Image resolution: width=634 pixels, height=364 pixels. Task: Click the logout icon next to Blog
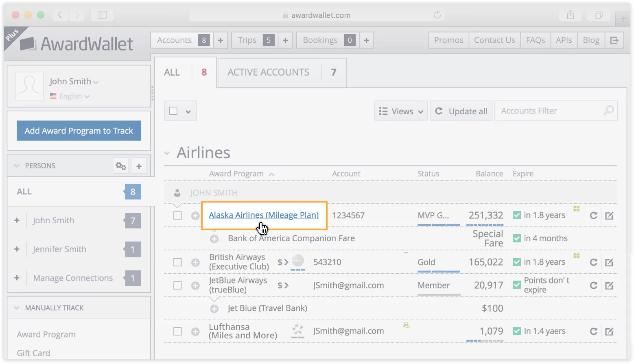pyautogui.click(x=614, y=40)
